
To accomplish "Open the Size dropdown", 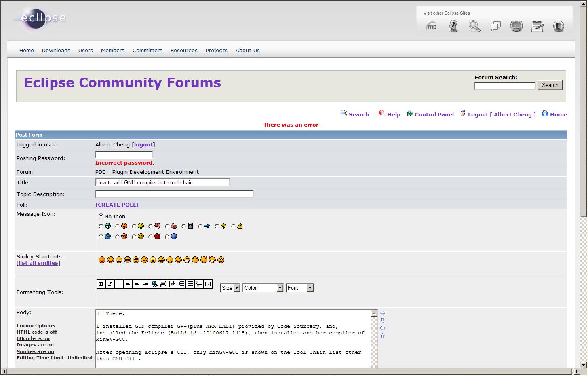I will pos(230,288).
